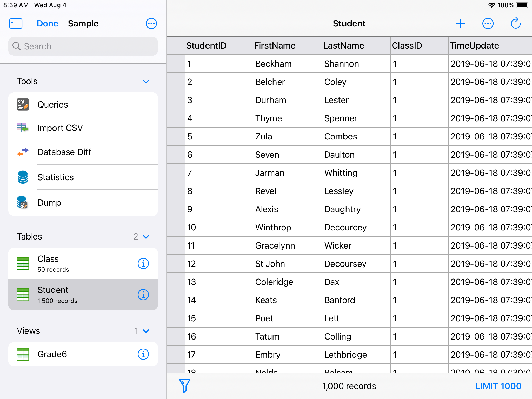Viewport: 532px width, 399px height.
Task: Add a new record to Student
Action: click(x=460, y=23)
